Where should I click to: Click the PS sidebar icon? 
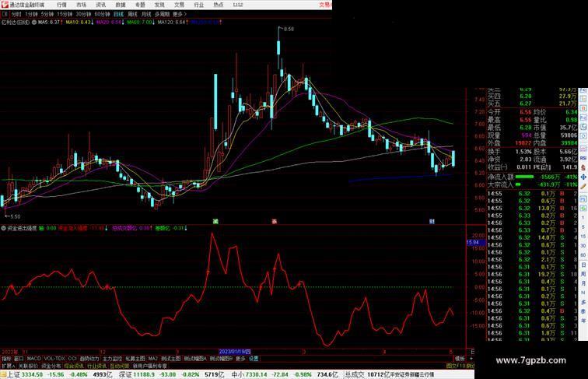583,199
